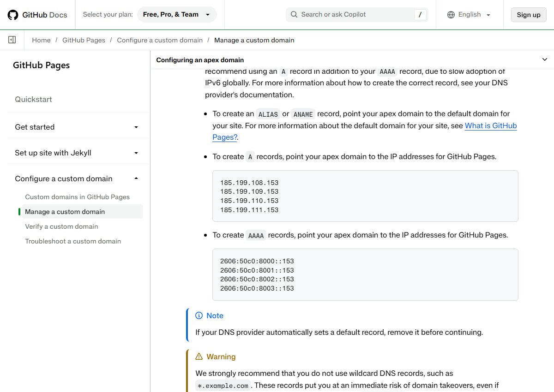Image resolution: width=554 pixels, height=392 pixels.
Task: Expand Set up site with Jekyll
Action: [x=77, y=153]
